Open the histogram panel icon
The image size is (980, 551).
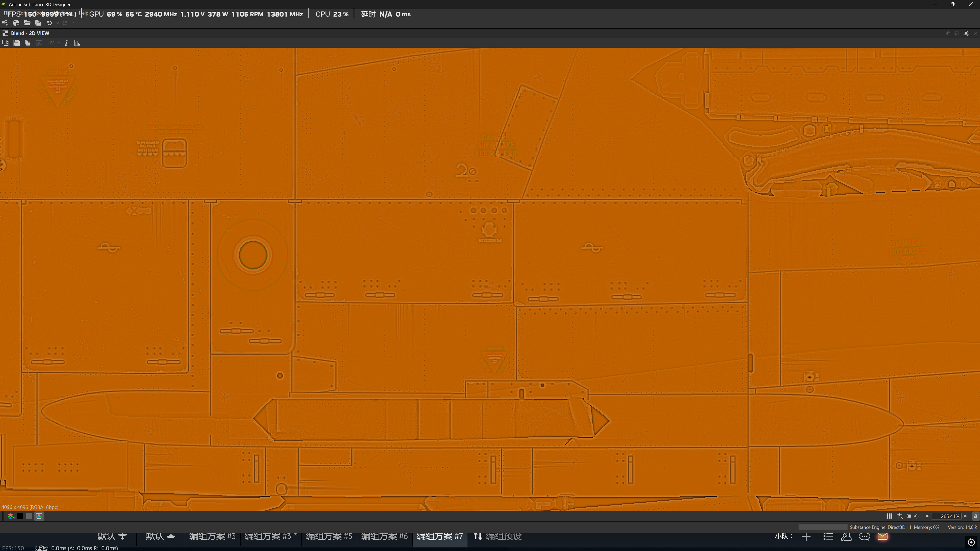click(x=77, y=43)
